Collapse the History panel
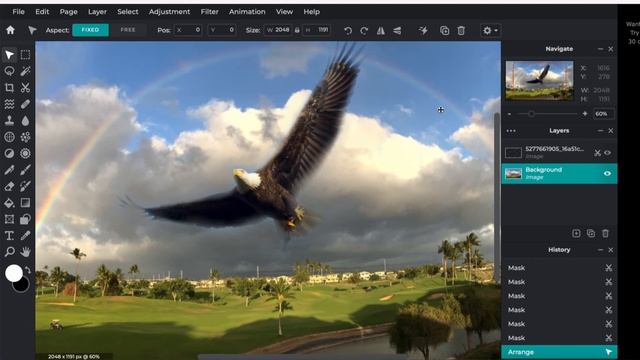Viewport: 640px width, 360px height. click(x=600, y=250)
